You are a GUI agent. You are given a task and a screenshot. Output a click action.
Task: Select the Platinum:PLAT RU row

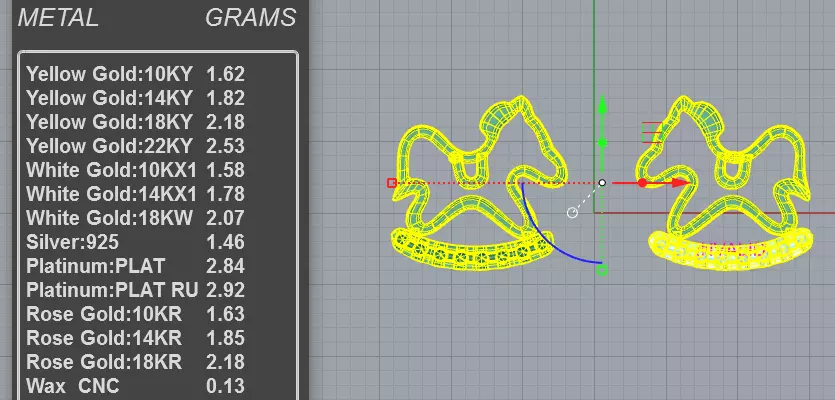[136, 290]
